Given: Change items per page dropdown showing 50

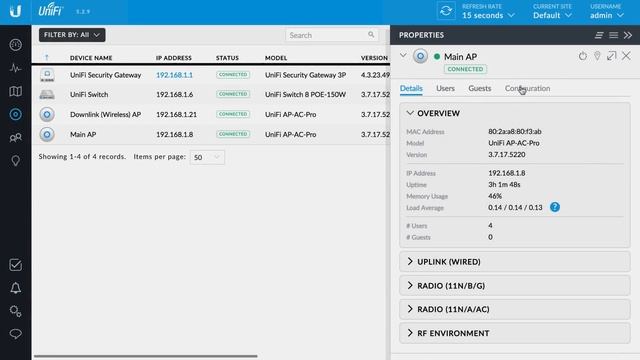Looking at the screenshot, I should point(207,157).
